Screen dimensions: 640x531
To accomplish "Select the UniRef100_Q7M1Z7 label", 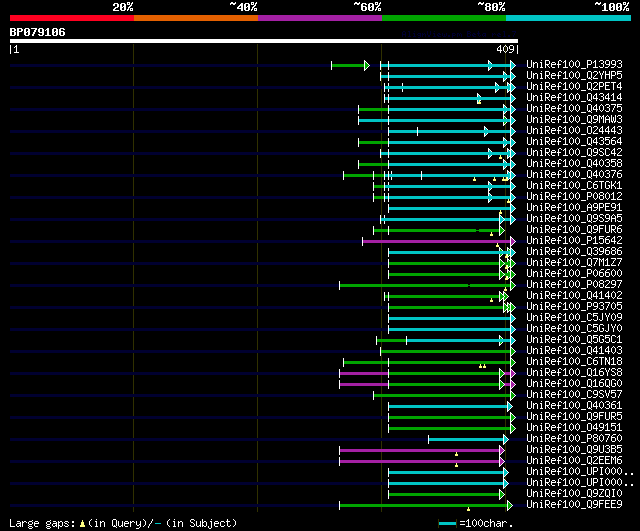I will [574, 263].
